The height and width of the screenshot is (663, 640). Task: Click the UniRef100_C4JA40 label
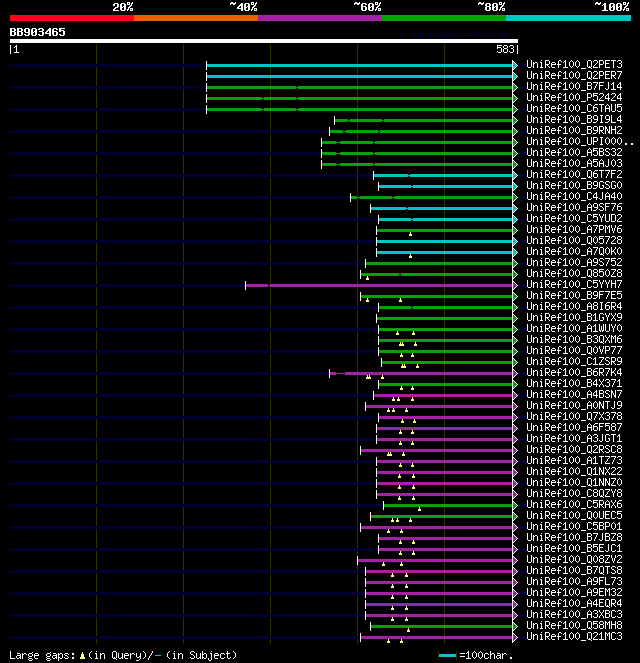(574, 196)
